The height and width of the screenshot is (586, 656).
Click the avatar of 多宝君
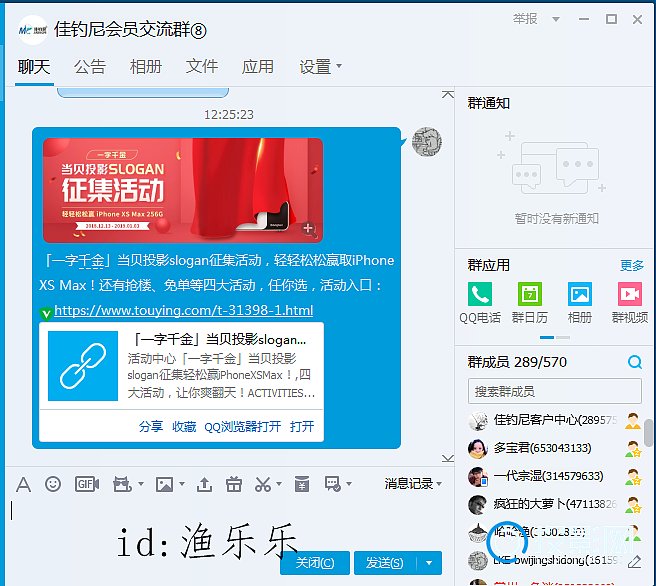pos(477,448)
